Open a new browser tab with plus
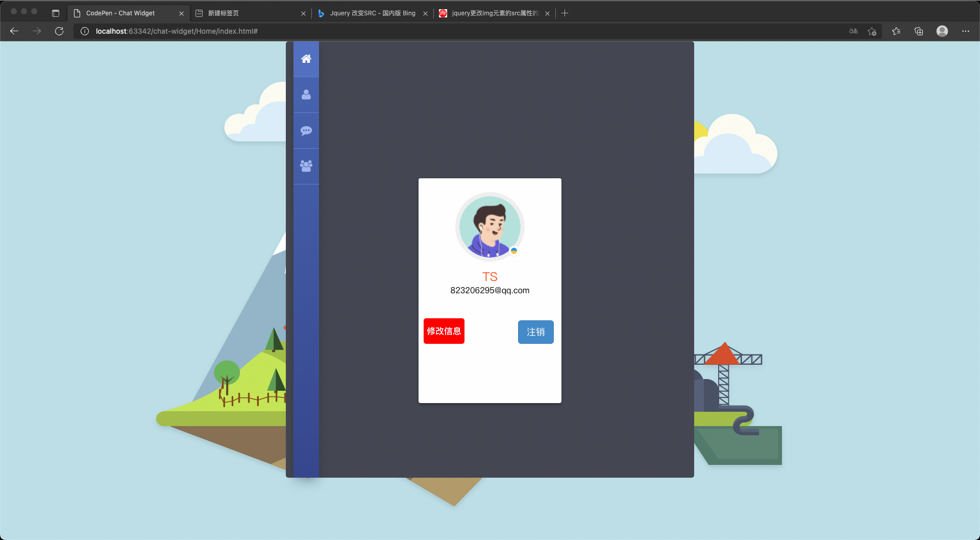The image size is (980, 540). 565,13
